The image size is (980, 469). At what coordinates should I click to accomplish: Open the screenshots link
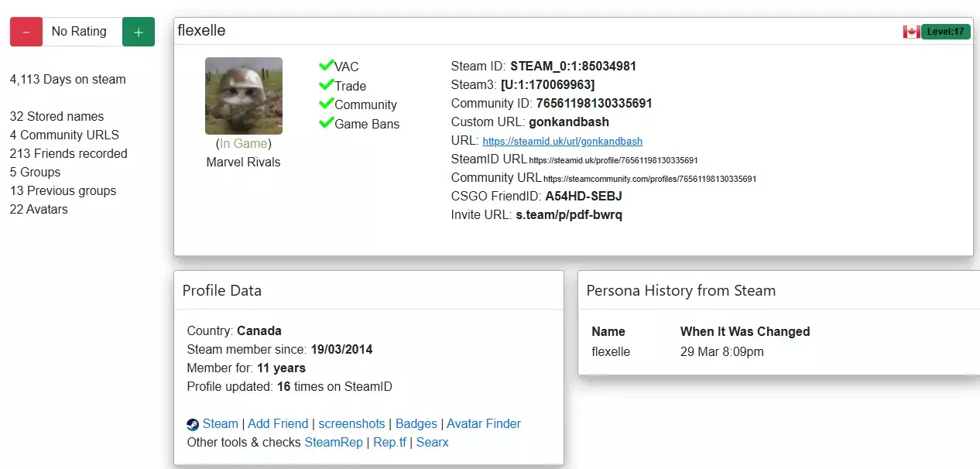(351, 423)
